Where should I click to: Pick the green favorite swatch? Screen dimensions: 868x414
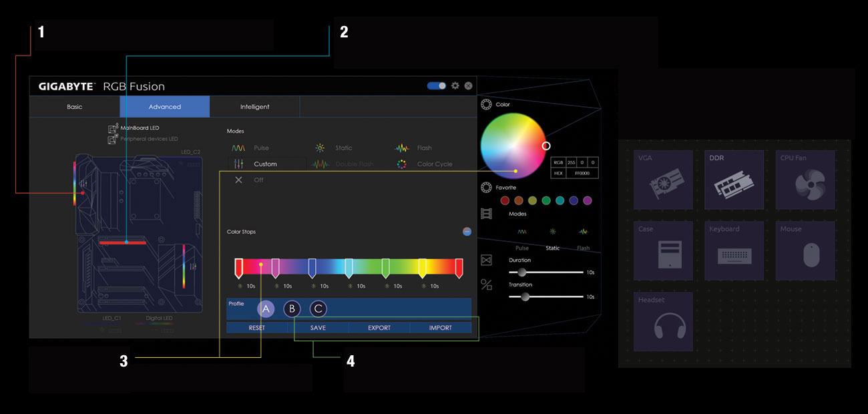pos(546,200)
